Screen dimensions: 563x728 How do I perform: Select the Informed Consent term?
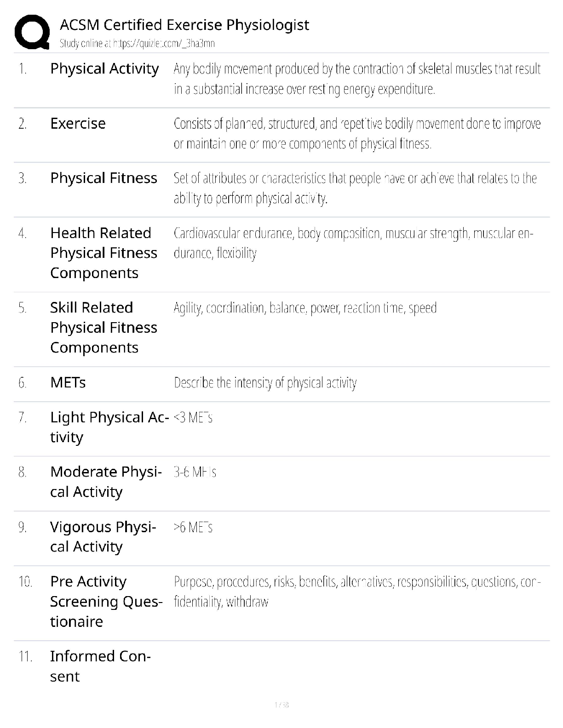coord(100,666)
